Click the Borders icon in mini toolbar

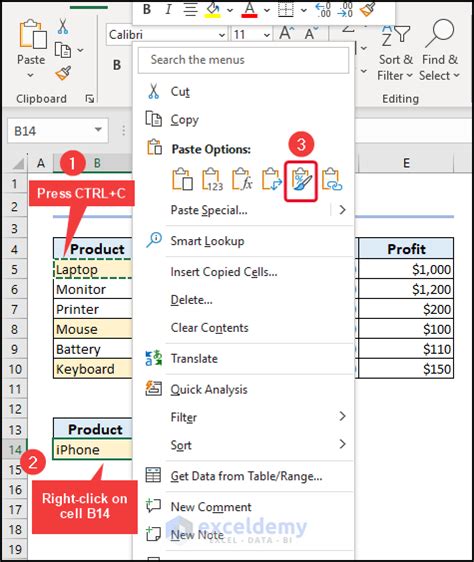point(286,9)
